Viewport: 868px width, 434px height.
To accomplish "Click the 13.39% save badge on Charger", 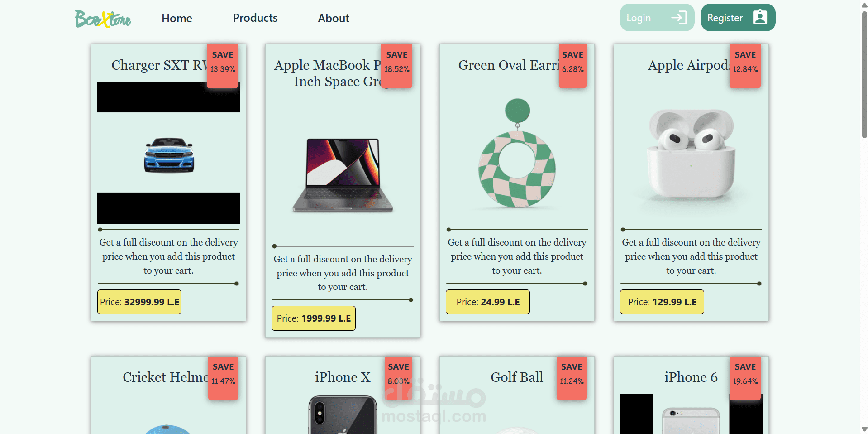I will (x=223, y=66).
